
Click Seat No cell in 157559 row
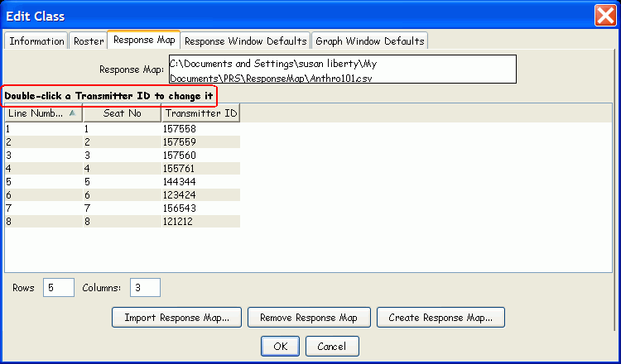122,142
